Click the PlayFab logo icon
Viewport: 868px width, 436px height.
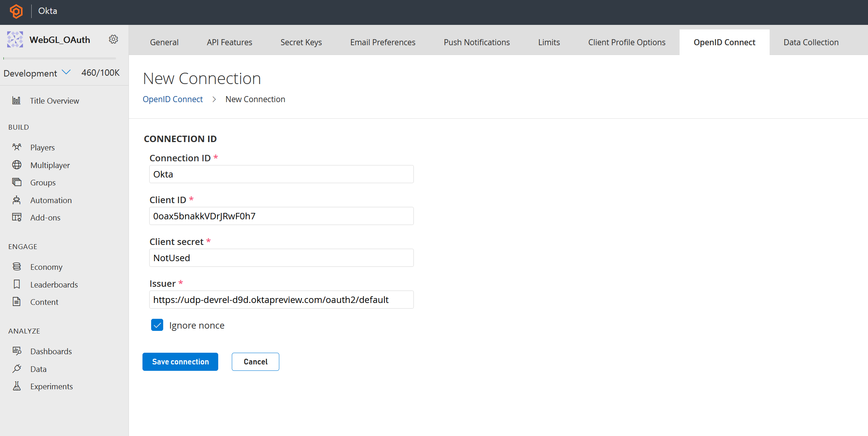coord(16,11)
